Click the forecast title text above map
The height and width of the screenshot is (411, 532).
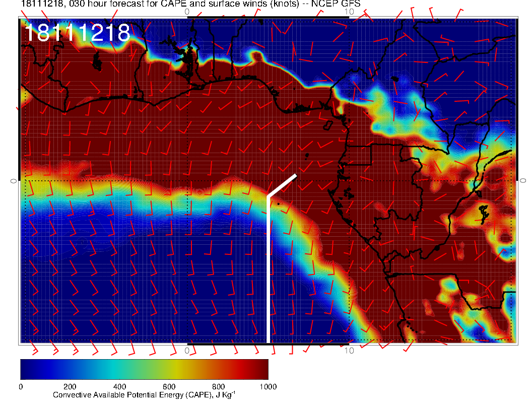click(190, 4)
